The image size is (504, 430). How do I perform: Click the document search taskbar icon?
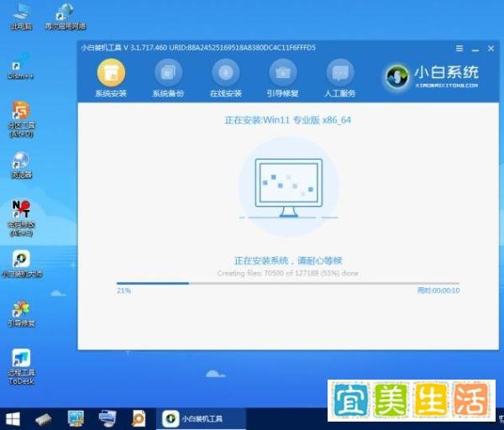click(139, 419)
